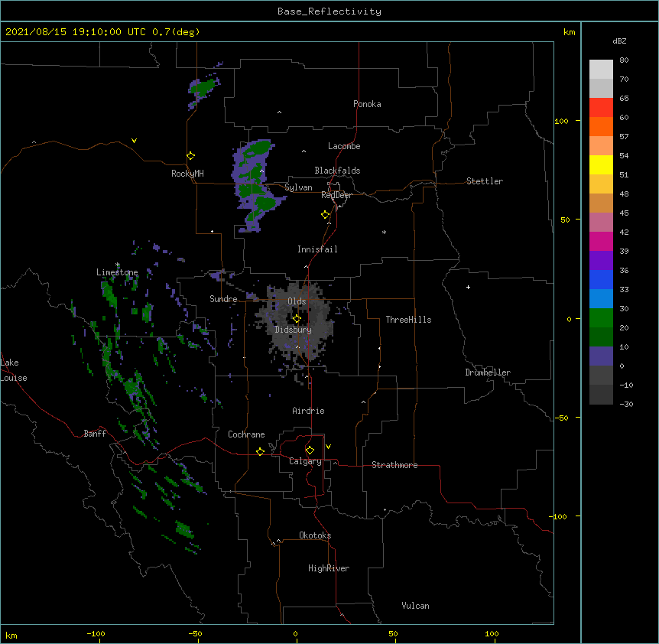Click the gray ground clutter around Olds

point(295,326)
